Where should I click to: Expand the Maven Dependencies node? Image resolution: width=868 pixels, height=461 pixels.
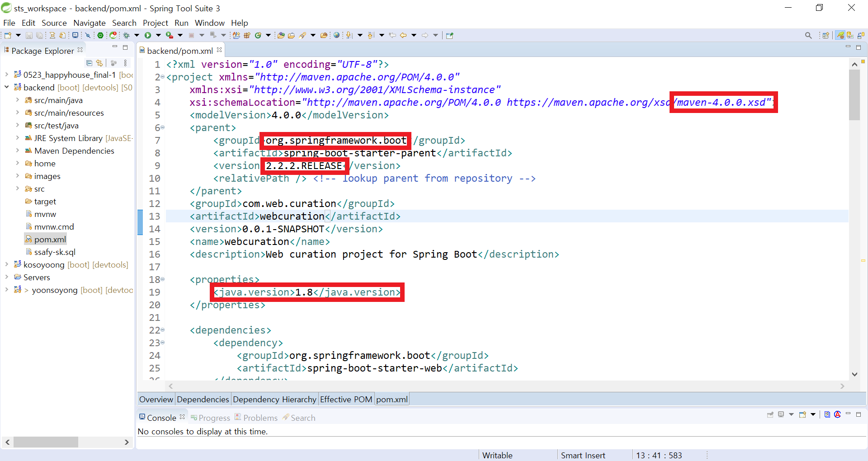(18, 151)
